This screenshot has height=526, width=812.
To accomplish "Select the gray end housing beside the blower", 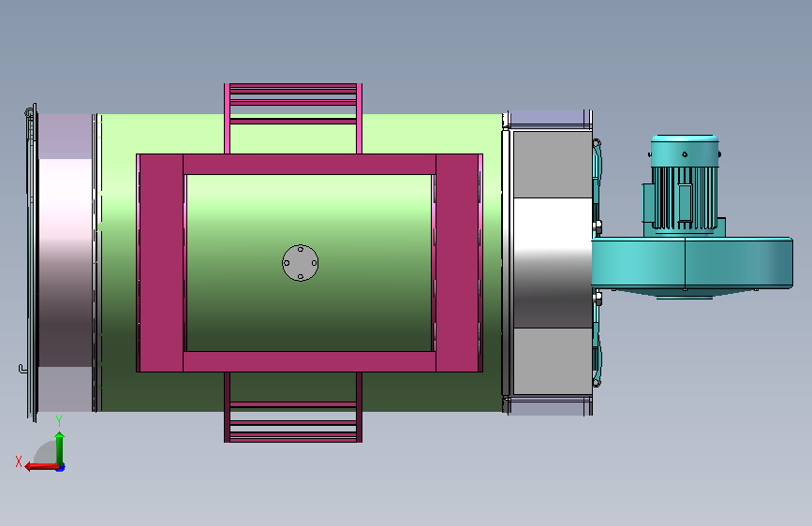I will pos(553,263).
